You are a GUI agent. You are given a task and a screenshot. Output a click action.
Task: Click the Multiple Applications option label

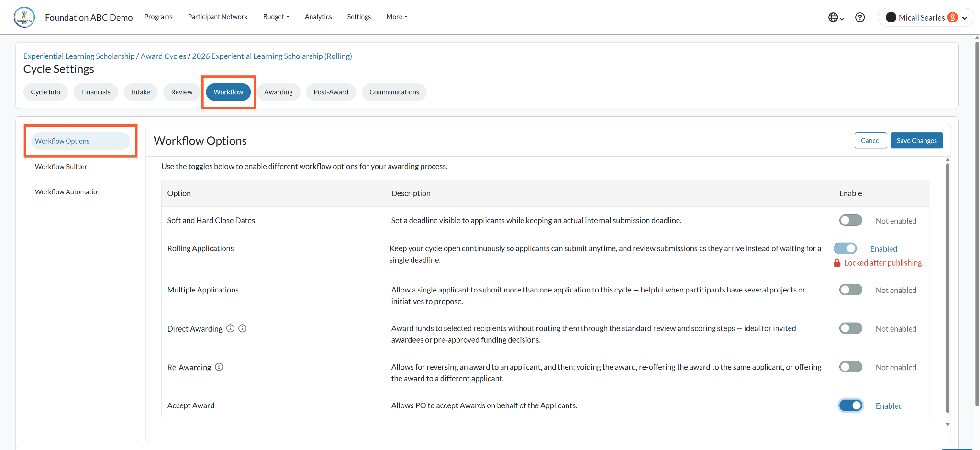[203, 290]
